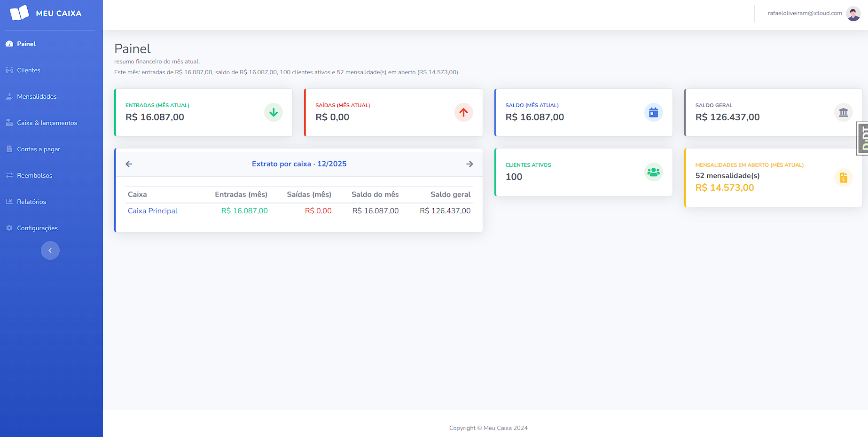Open Caixa & lançamentos via its sidebar icon
The width and height of the screenshot is (868, 437).
pyautogui.click(x=9, y=123)
